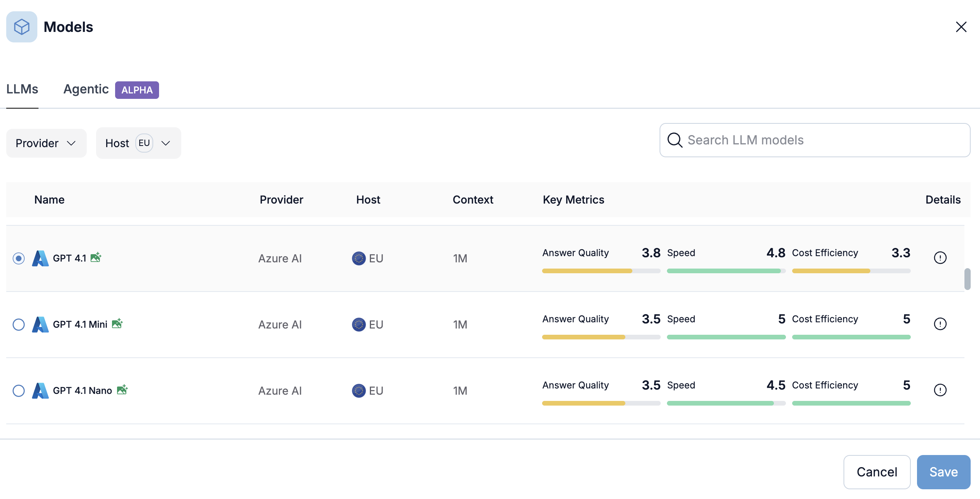Focus the Search LLM models field
The height and width of the screenshot is (499, 980).
815,140
